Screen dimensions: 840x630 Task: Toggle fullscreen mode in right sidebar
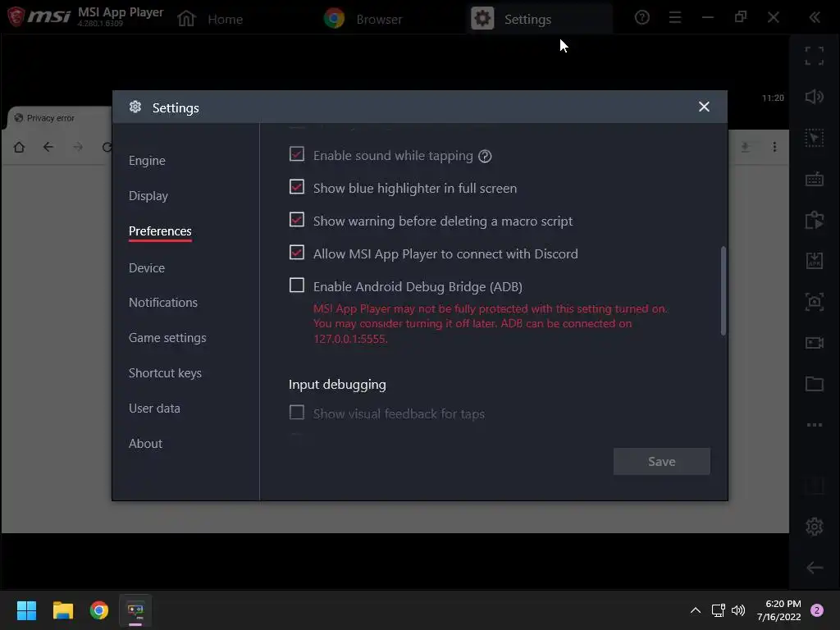pyautogui.click(x=814, y=56)
